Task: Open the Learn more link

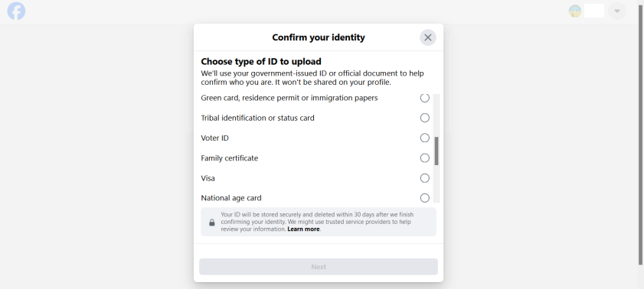Action: tap(303, 229)
